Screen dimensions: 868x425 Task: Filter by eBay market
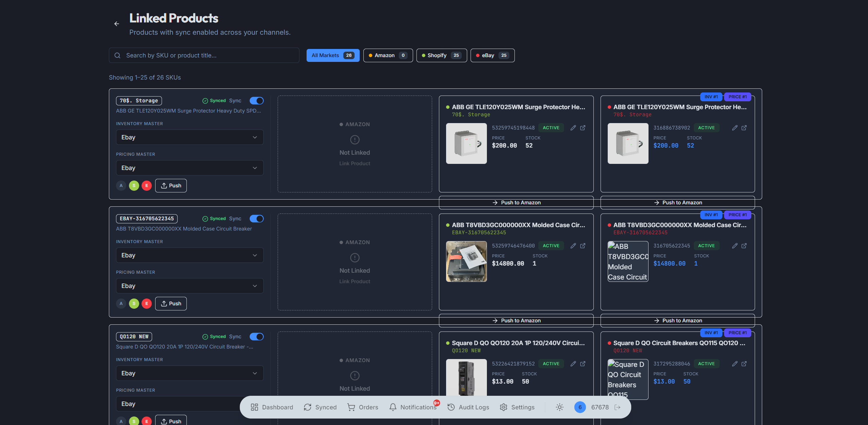click(x=493, y=55)
